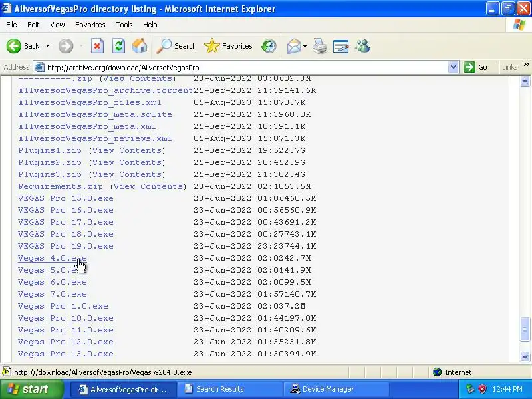Image resolution: width=532 pixels, height=399 pixels.
Task: Click the greyed Forward arrow icon
Action: (65, 46)
